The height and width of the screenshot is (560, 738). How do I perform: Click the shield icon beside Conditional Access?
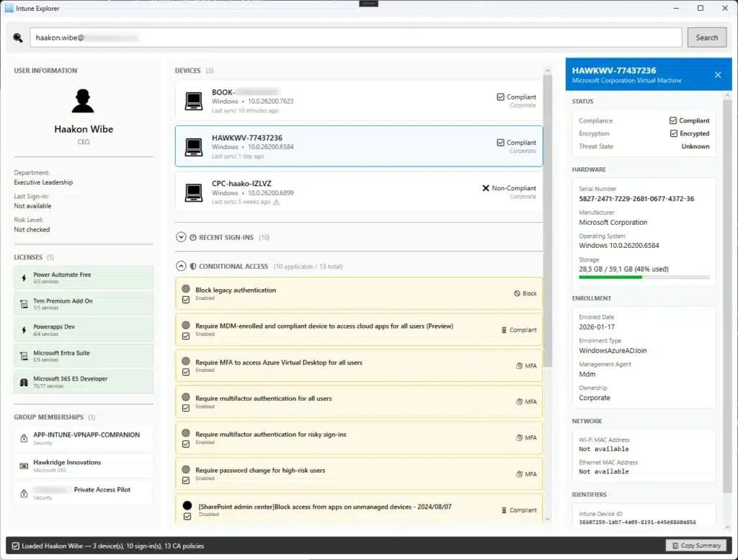(192, 267)
